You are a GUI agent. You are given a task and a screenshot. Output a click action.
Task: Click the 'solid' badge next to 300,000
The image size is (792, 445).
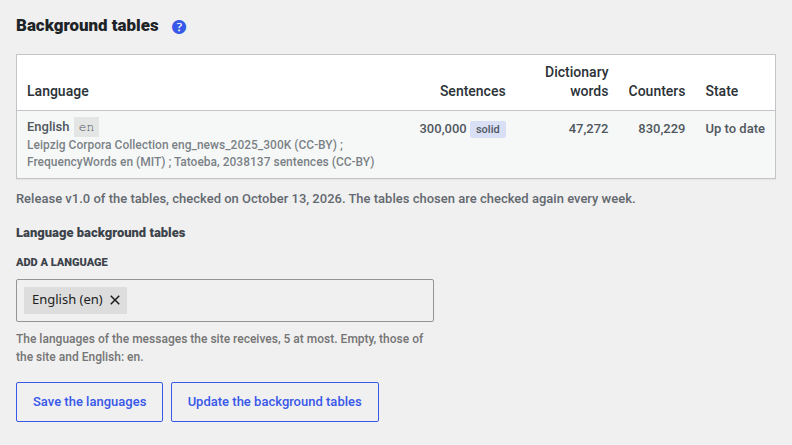point(487,129)
